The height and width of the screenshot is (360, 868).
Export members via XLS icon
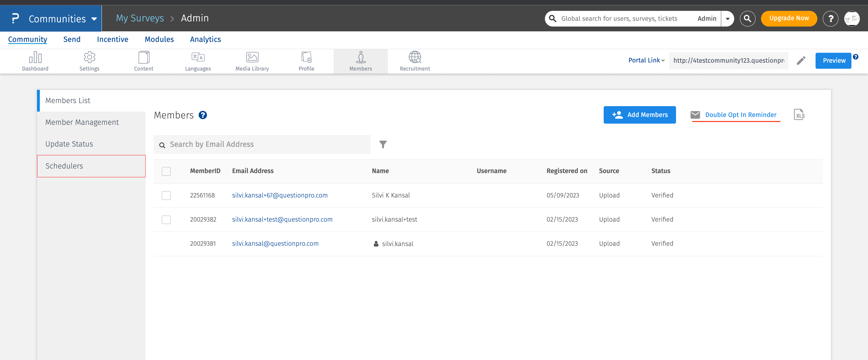coord(799,115)
